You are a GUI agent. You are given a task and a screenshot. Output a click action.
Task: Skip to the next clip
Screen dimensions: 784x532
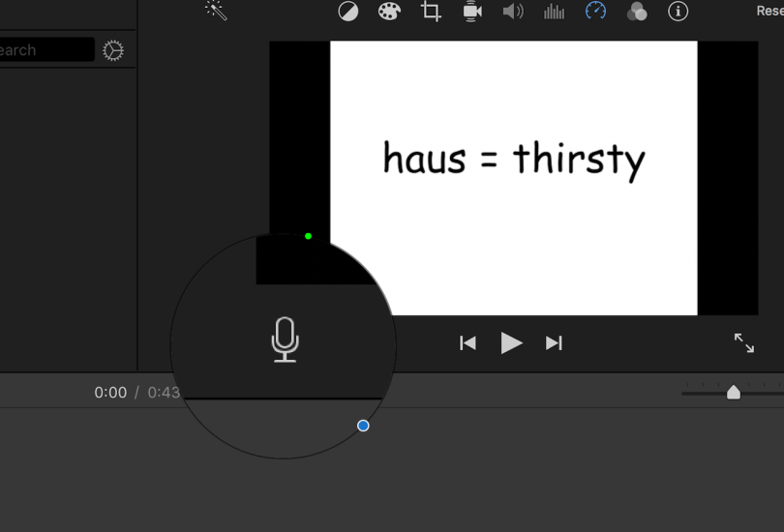coord(554,342)
